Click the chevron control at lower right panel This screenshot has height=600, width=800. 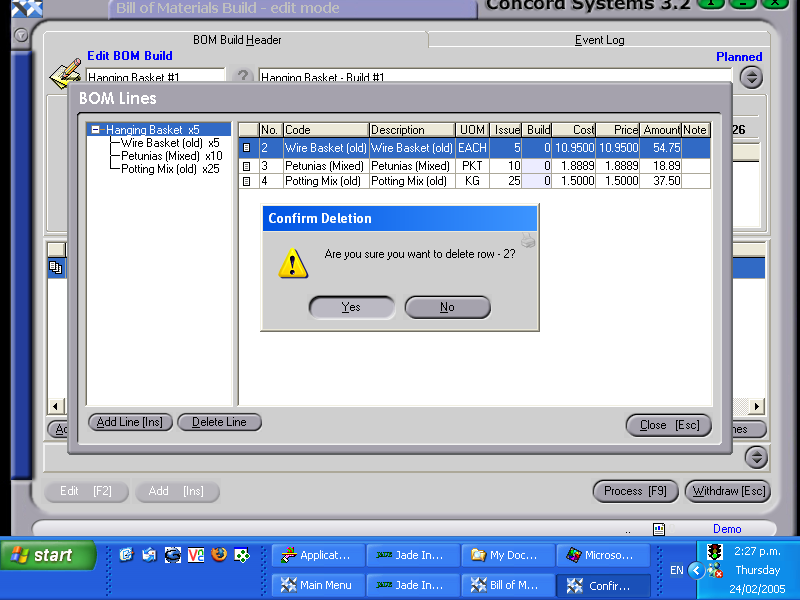[x=757, y=458]
